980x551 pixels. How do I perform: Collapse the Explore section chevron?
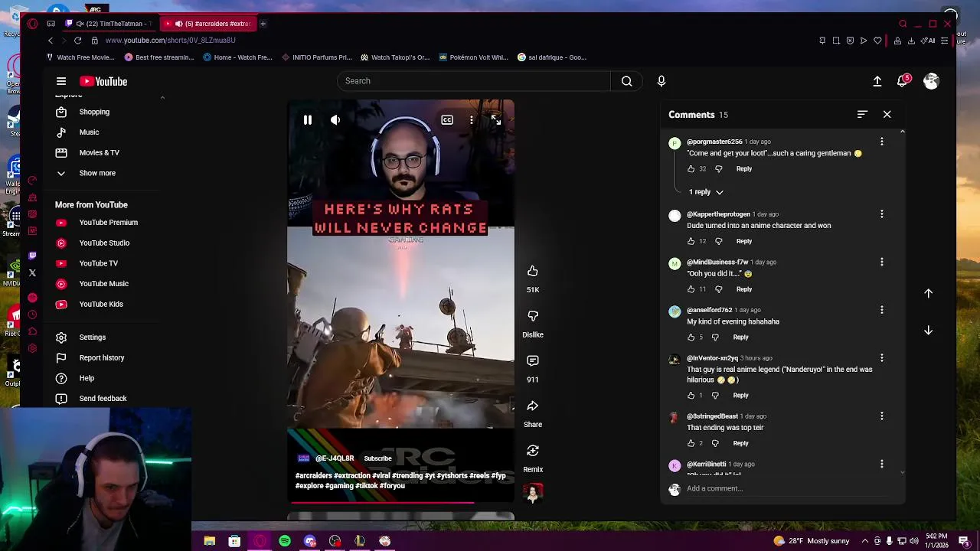click(162, 97)
